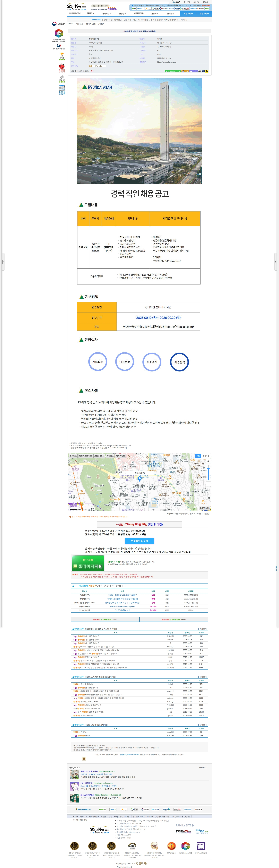Share the posting on Facebook

coord(203,71)
